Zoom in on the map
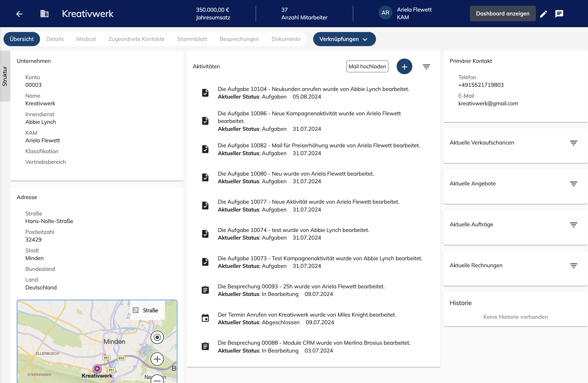Screen dimensions: 588x383 point(157,359)
